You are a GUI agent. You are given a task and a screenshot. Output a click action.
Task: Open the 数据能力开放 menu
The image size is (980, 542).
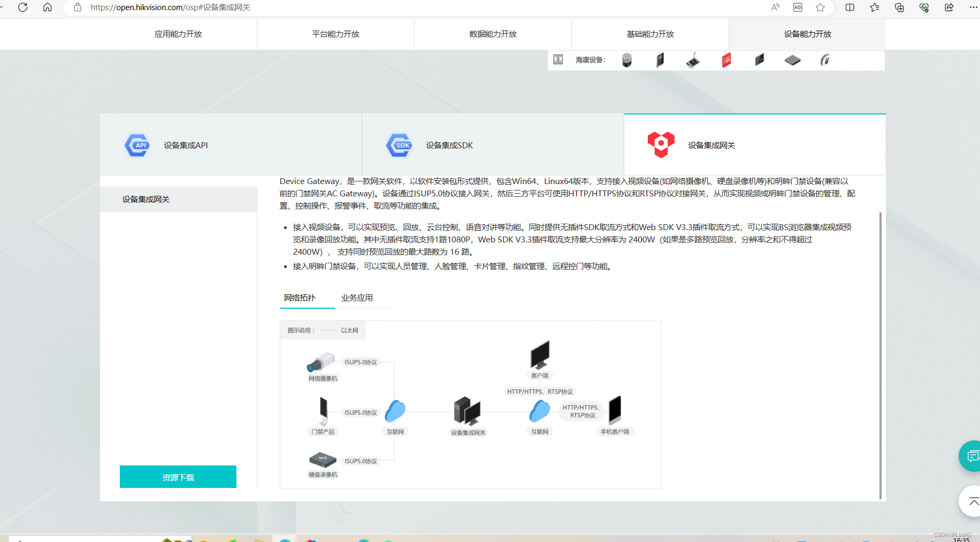[x=493, y=34]
